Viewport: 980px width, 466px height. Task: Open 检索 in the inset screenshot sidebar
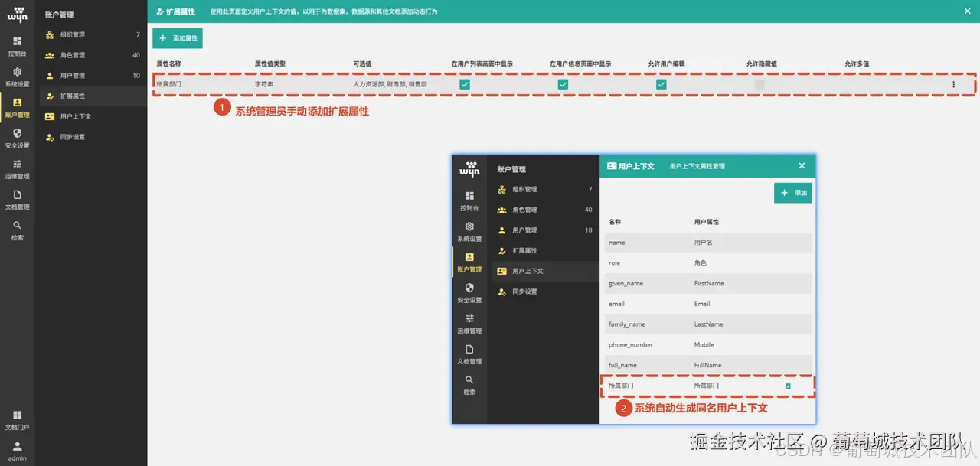(x=469, y=384)
